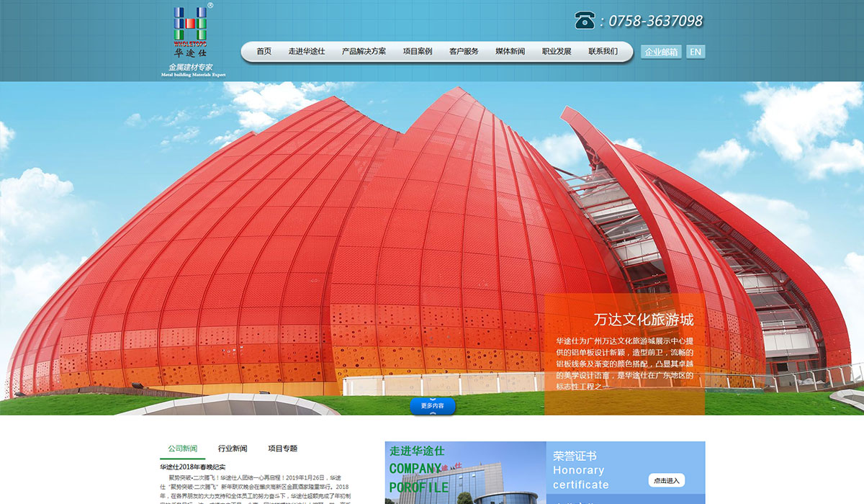Screen dimensions: 864x504
Task: Expand the 客户服务 navigation menu
Action: point(464,52)
